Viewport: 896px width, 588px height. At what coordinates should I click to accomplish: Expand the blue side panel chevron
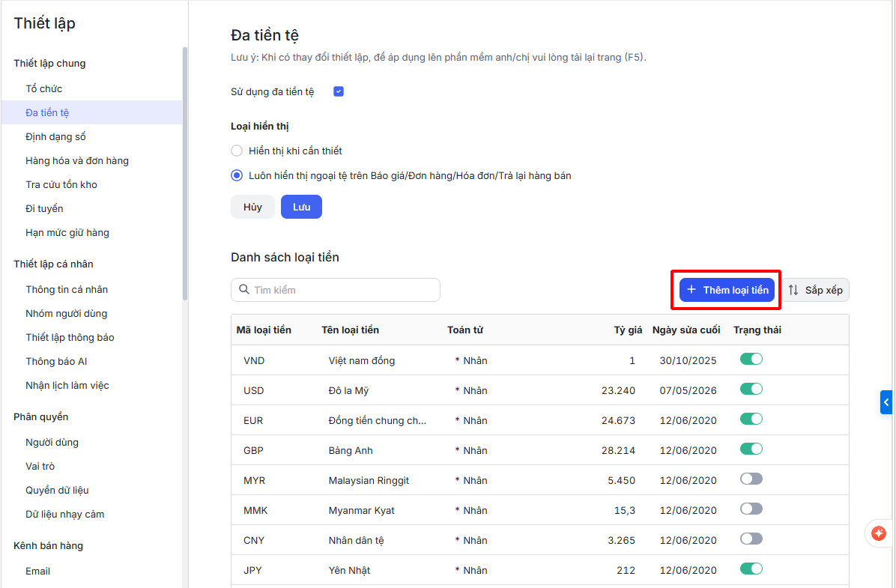[886, 402]
